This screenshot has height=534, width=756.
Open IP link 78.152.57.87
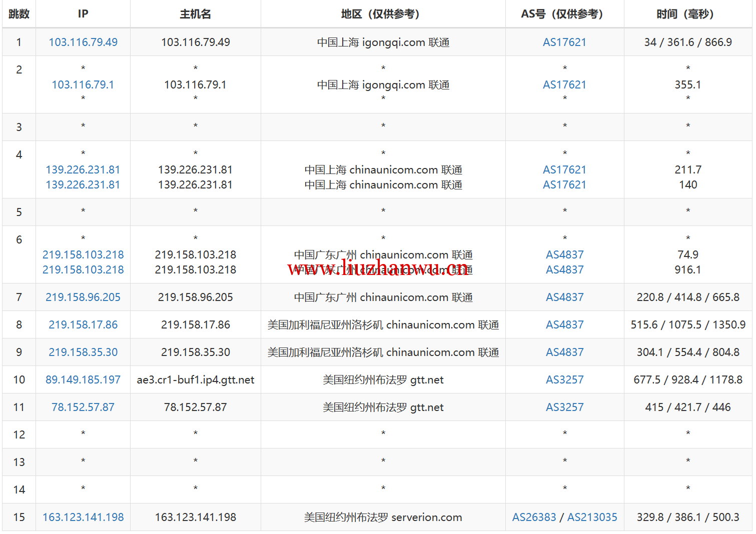pyautogui.click(x=83, y=407)
